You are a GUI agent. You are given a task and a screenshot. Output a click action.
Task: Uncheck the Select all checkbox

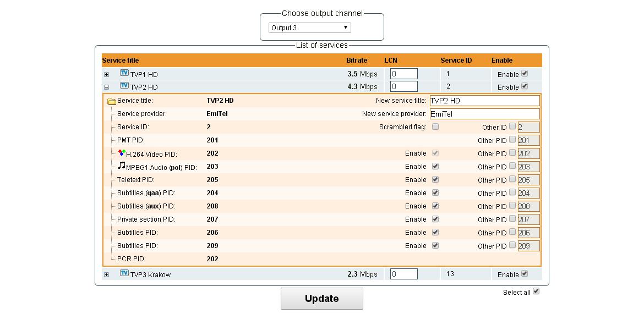pyautogui.click(x=536, y=292)
